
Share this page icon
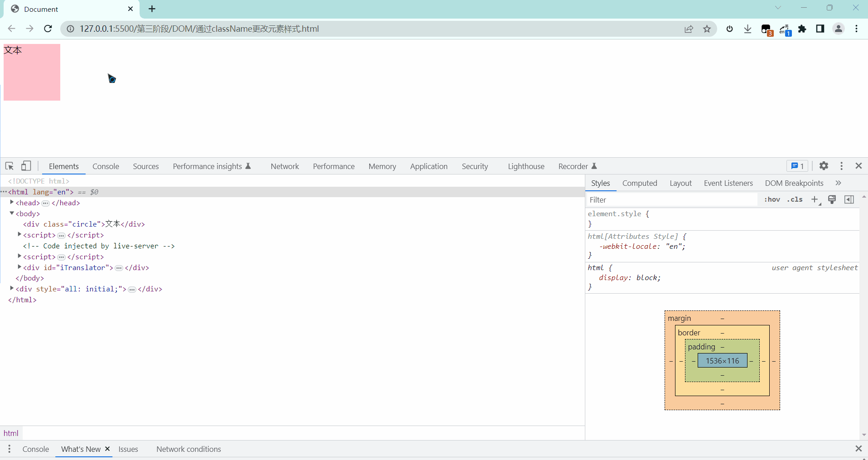(689, 29)
